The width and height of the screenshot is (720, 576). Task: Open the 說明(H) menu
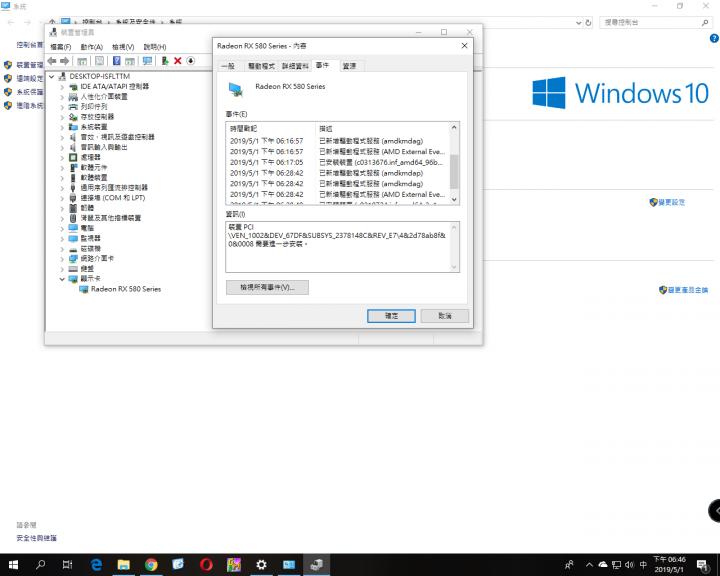tap(155, 47)
